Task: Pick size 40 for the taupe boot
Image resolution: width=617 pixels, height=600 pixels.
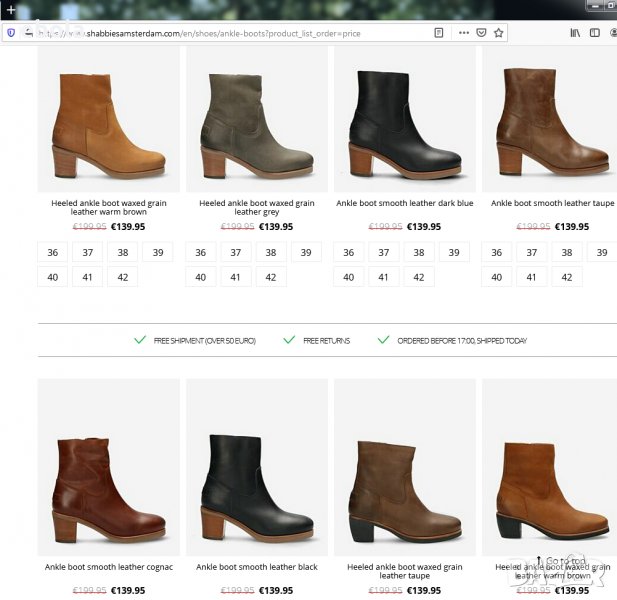Action: coord(496,277)
